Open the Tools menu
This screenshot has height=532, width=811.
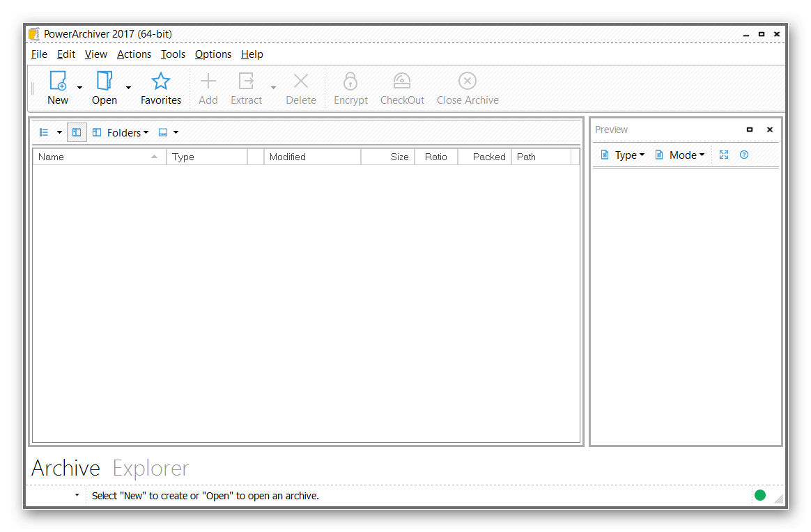(x=173, y=54)
